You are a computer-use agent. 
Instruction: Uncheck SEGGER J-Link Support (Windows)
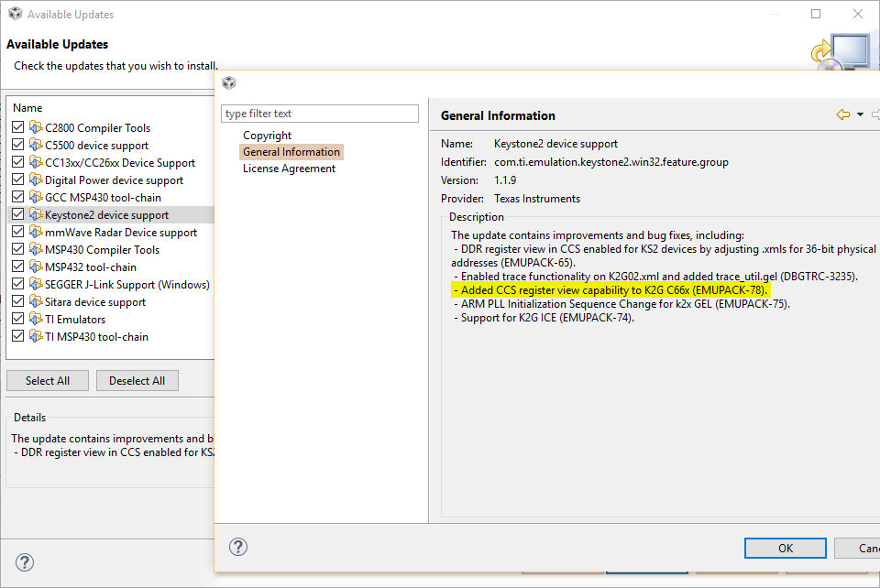(x=17, y=284)
